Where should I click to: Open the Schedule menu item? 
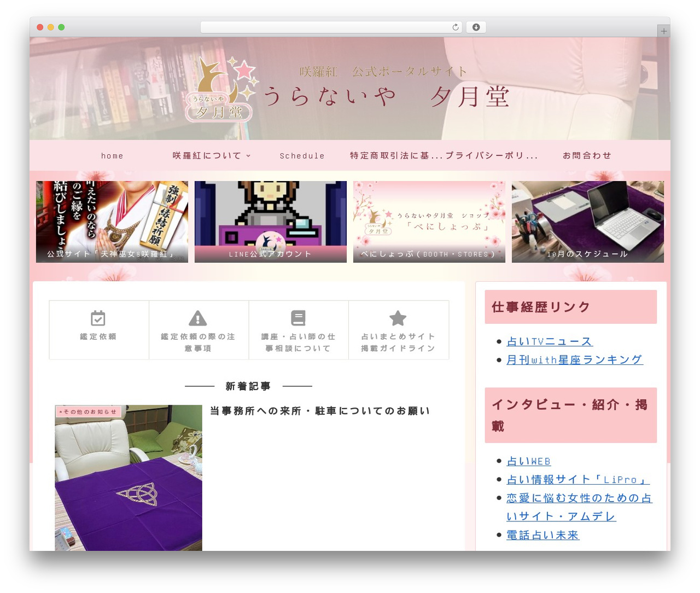pos(302,156)
